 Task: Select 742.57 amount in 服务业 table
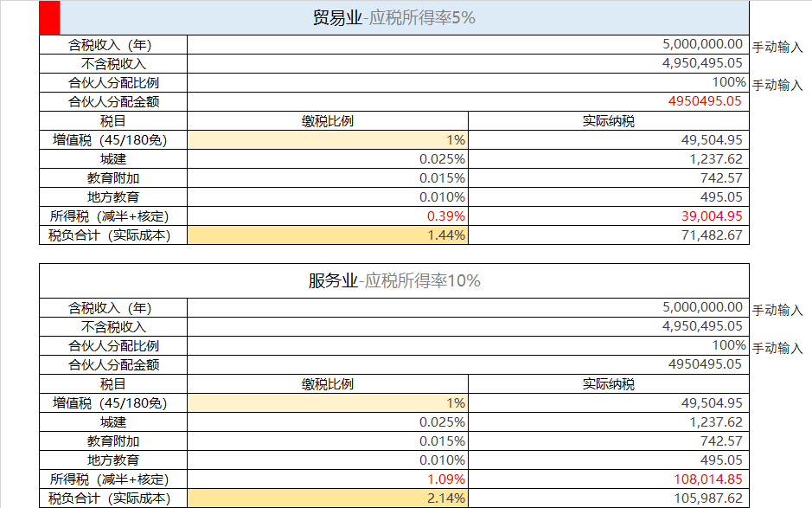click(x=609, y=440)
